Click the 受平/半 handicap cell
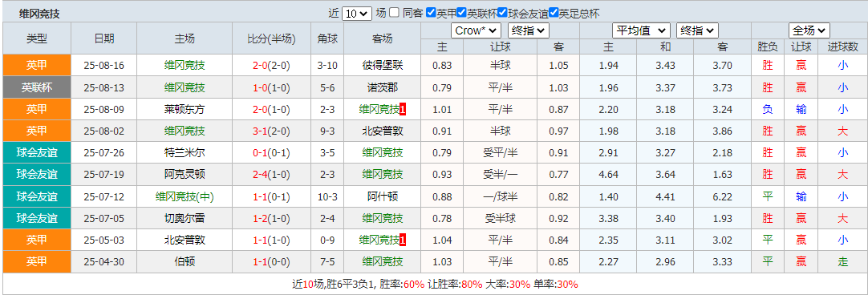This screenshot has height=295, width=868. tap(500, 153)
